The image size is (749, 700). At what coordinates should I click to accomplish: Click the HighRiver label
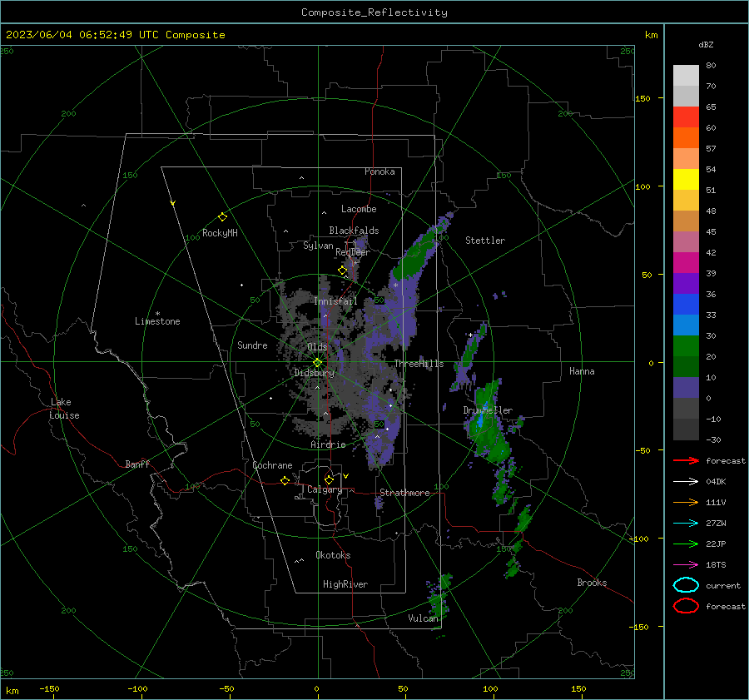(345, 584)
